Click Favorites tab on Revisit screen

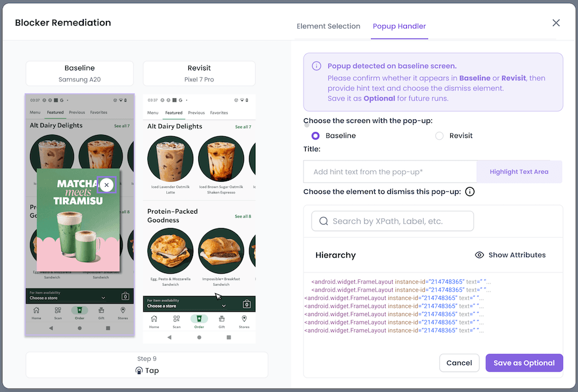[219, 113]
